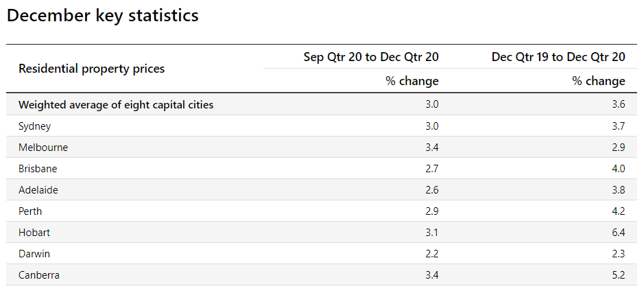Click the "December key statistics" heading
Image resolution: width=644 pixels, height=304 pixels.
pyautogui.click(x=103, y=16)
